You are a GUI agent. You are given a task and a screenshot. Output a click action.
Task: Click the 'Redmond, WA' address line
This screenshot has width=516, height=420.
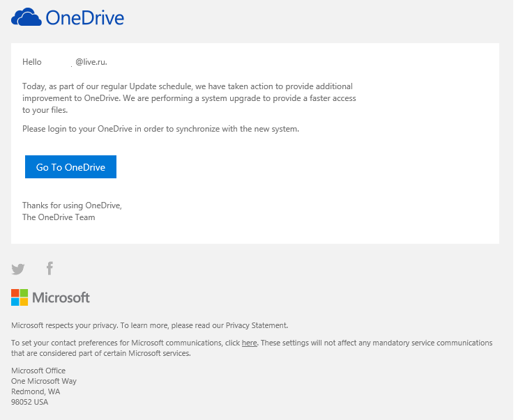36,391
